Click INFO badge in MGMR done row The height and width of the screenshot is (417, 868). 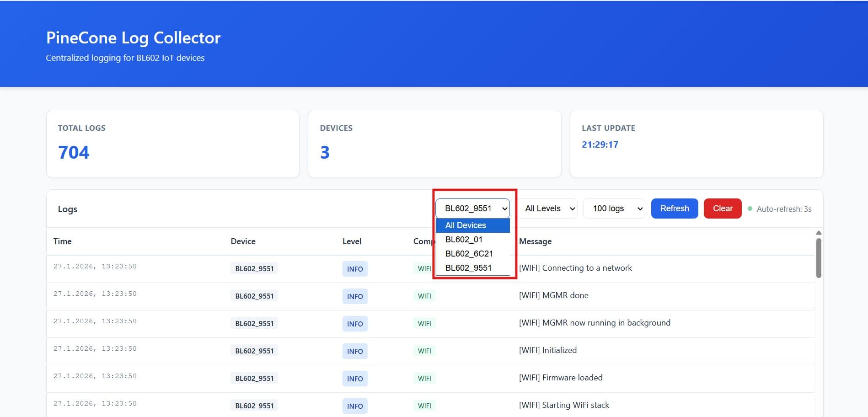click(x=355, y=296)
